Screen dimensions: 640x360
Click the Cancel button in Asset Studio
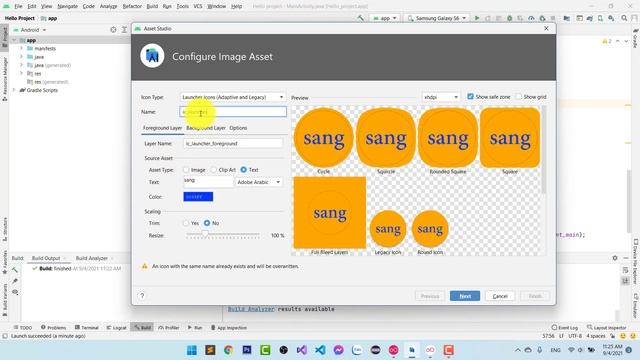pos(500,296)
